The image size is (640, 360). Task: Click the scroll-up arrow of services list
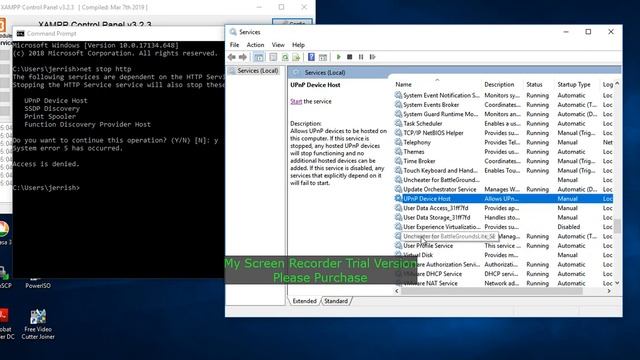pyautogui.click(x=617, y=84)
